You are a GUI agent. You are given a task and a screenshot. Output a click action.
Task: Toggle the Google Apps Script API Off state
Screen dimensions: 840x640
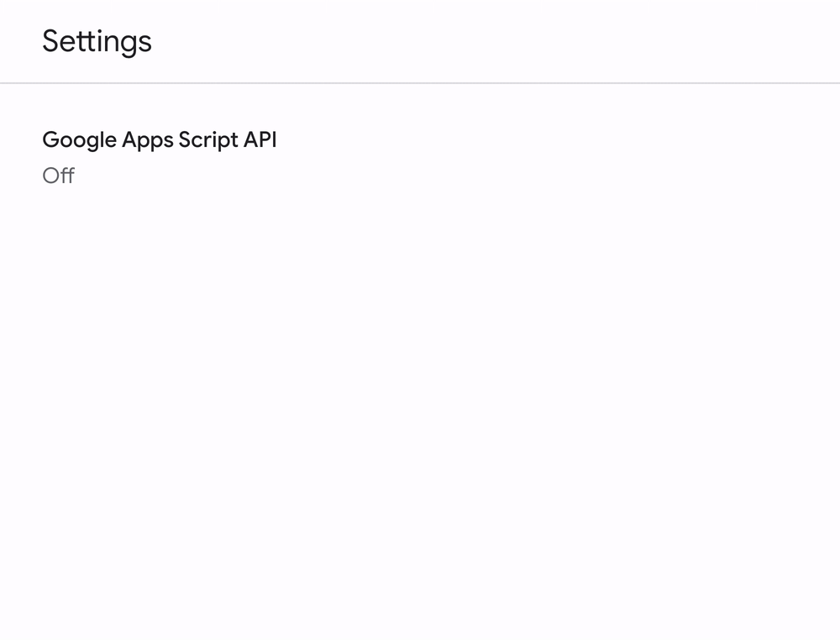pos(59,176)
